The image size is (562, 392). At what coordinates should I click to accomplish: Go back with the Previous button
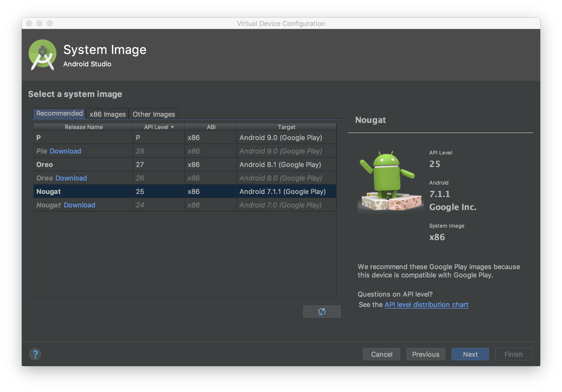[x=426, y=354]
